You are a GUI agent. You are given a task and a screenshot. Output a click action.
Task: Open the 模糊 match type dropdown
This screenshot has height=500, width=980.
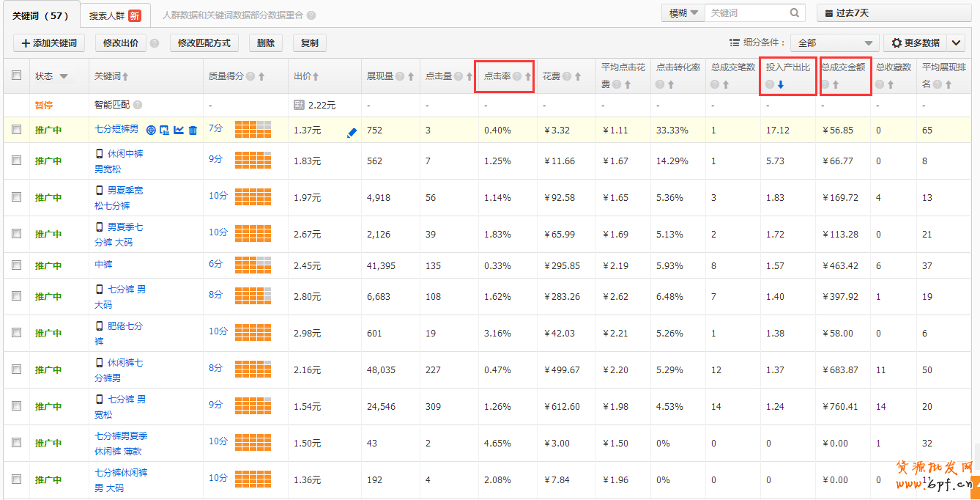click(x=683, y=13)
